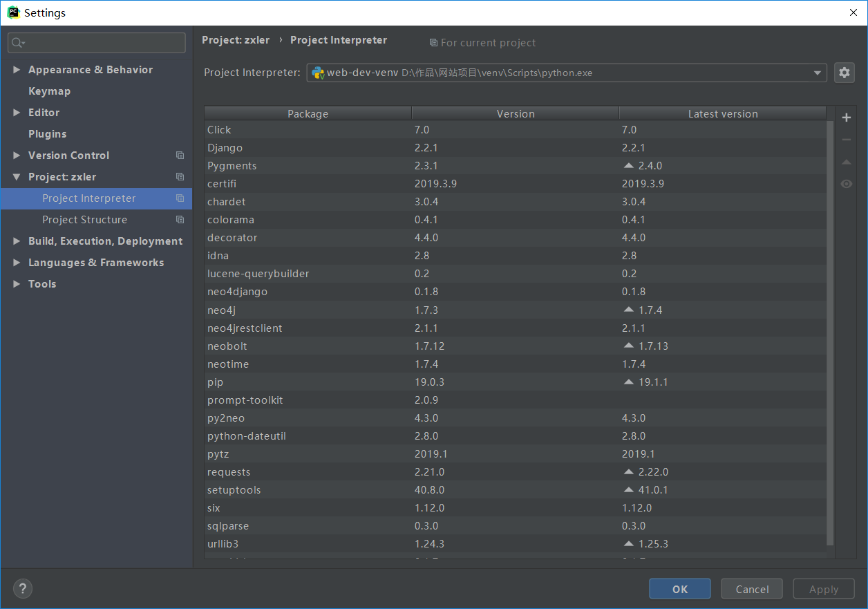Viewport: 868px width, 609px height.
Task: Click the copy icon next to Project Structure
Action: pyautogui.click(x=180, y=220)
